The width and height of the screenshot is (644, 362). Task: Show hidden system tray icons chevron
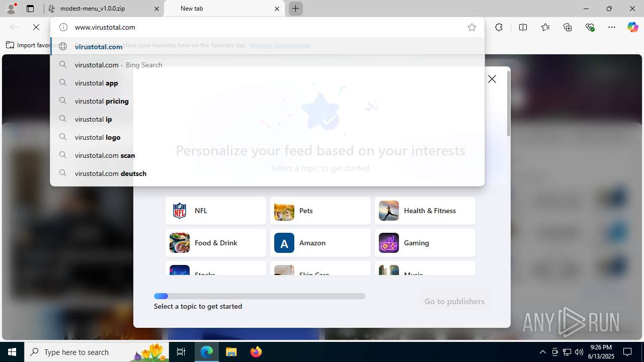(x=542, y=352)
